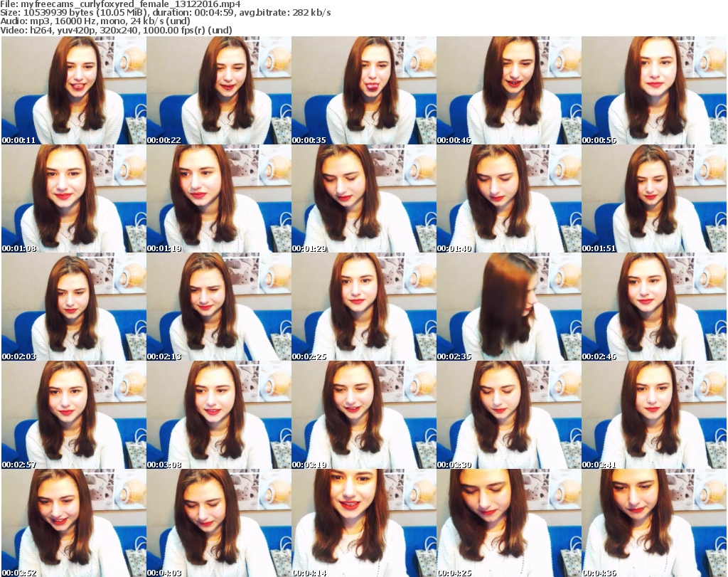Screen dimensions: 728x577
Task: Open the frame timestamped 00:01:08
Action: 74,198
